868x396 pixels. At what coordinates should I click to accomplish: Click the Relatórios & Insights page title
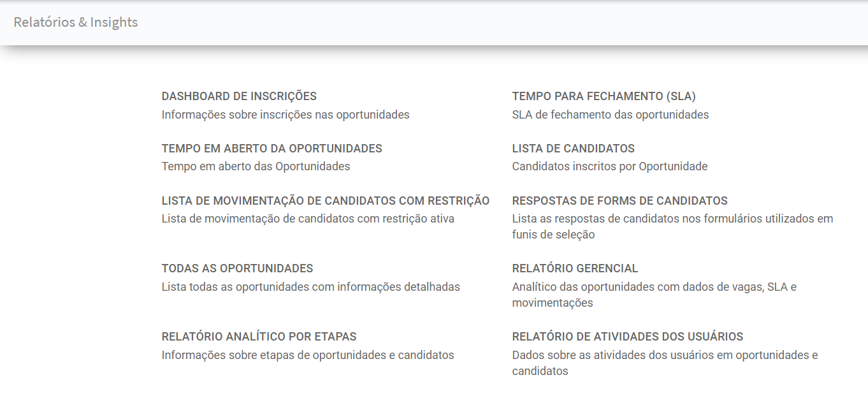(x=76, y=22)
